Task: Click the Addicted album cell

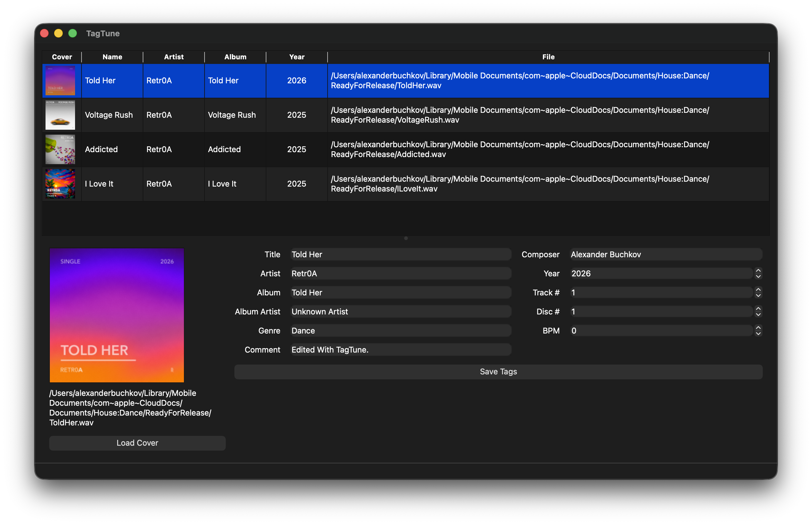Action: [235, 150]
